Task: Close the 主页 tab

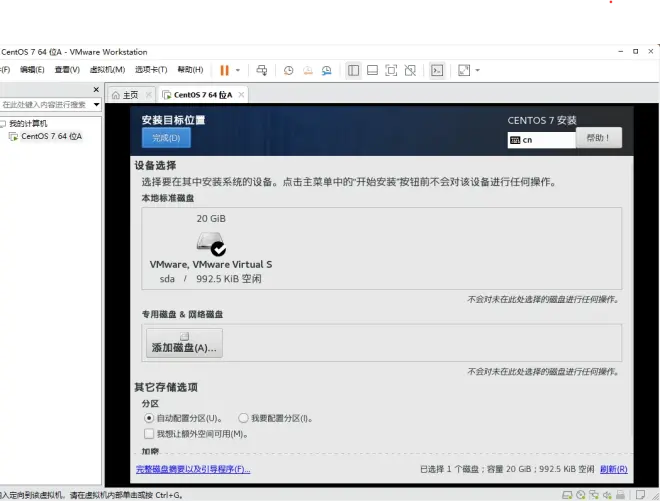Action: point(148,95)
